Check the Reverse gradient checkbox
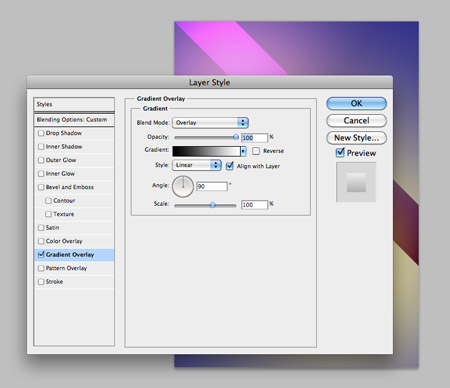Screen dimensions: 450x388 click(x=256, y=151)
